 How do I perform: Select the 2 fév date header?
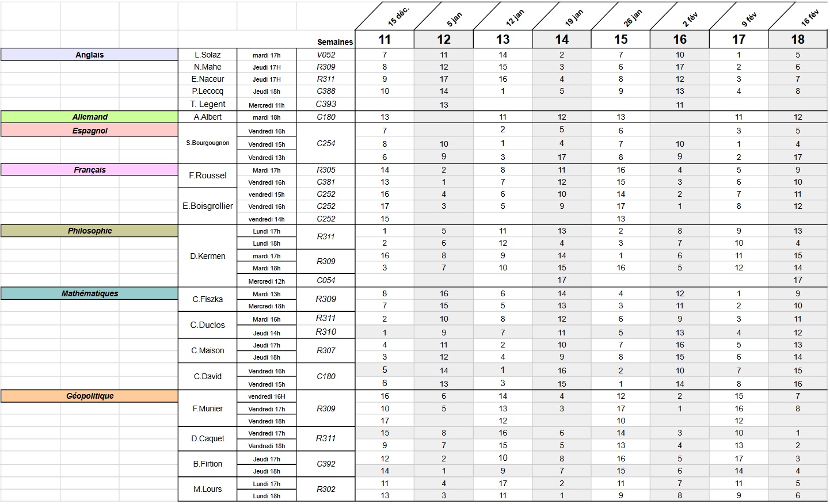click(690, 20)
